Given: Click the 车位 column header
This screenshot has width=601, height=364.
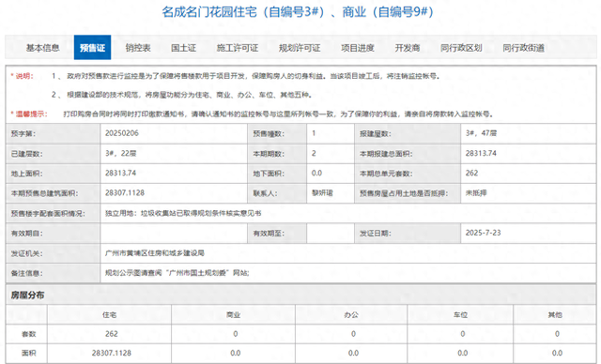Looking at the screenshot, I should pyautogui.click(x=460, y=314).
